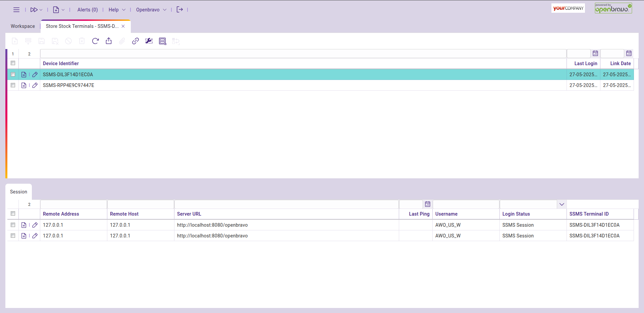This screenshot has width=644, height=313.
Task: Toggle select-all checkbox in Session grid
Action: click(13, 214)
